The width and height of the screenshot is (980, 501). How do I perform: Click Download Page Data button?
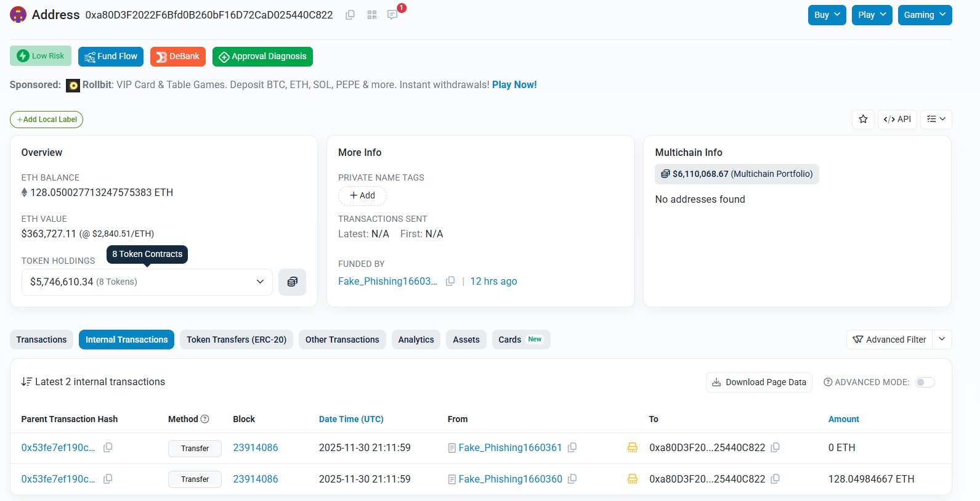[759, 382]
